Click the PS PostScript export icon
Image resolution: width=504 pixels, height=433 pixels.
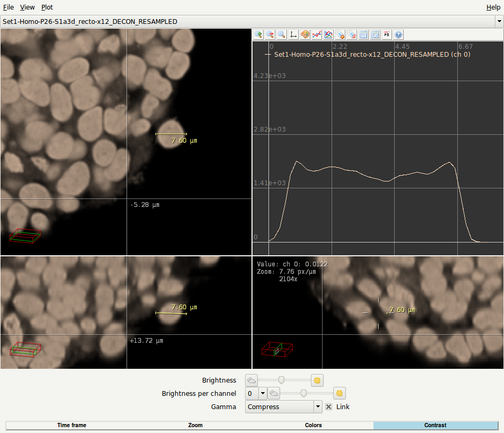coord(387,34)
